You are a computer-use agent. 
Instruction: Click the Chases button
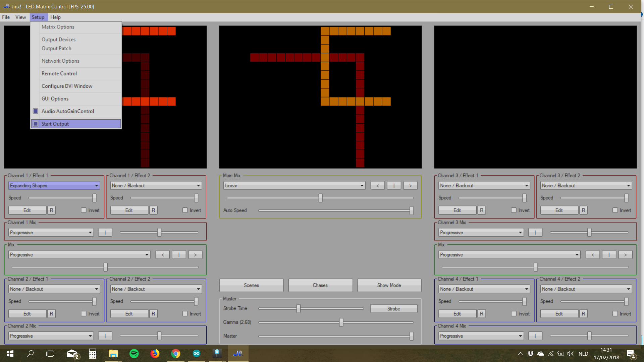[320, 285]
